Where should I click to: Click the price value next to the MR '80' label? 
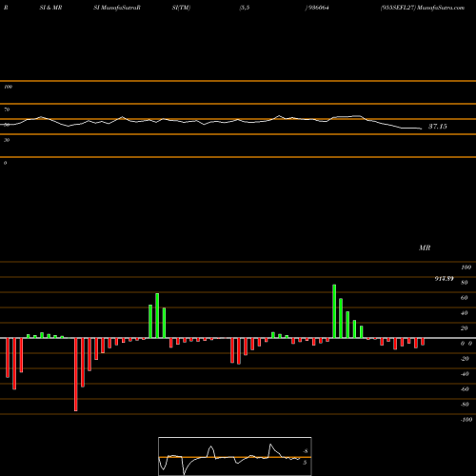pyautogui.click(x=444, y=279)
